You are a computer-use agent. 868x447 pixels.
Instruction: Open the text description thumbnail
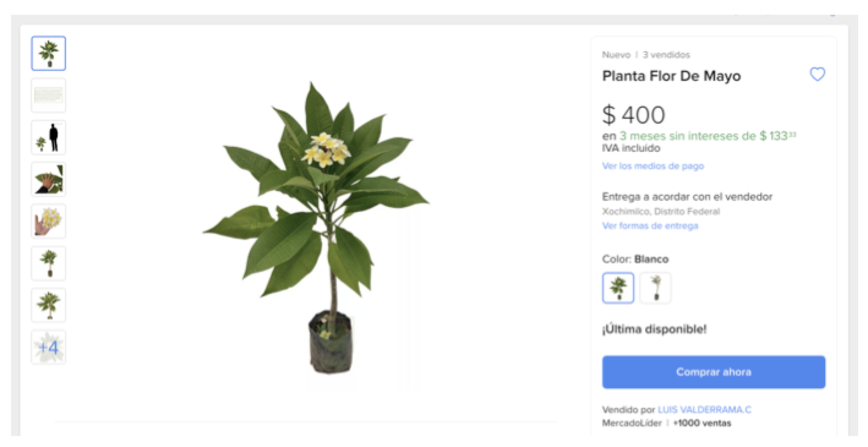click(48, 96)
